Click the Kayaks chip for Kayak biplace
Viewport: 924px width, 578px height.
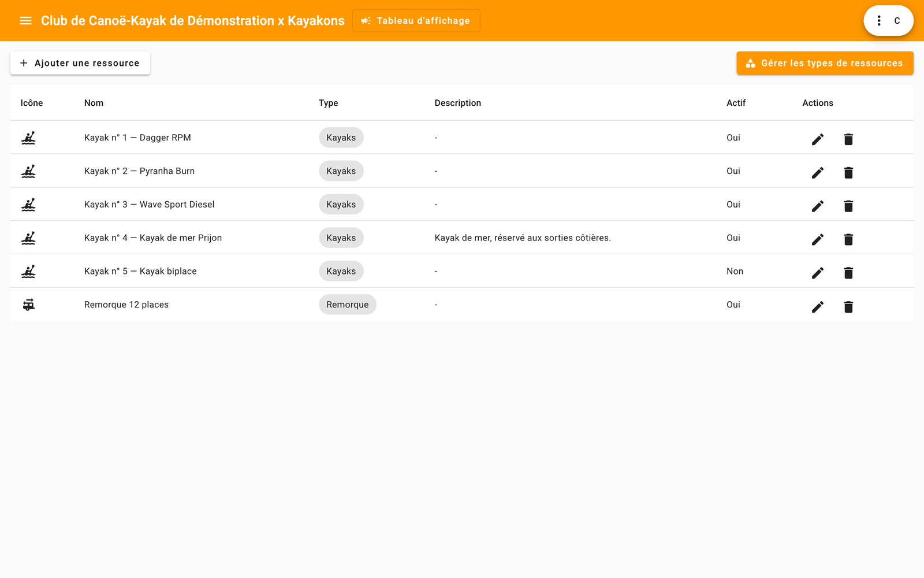pos(341,272)
